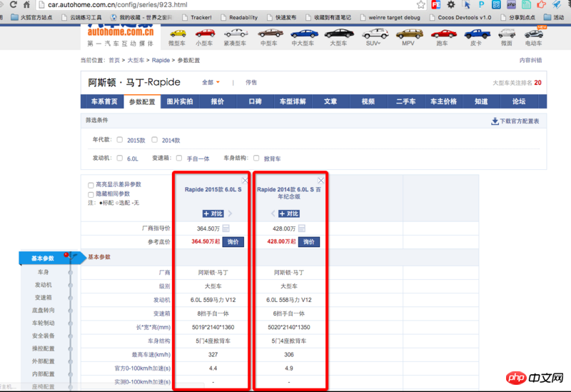The height and width of the screenshot is (392, 571).
Task: Click 询价 for the 364.50万 model
Action: pos(233,241)
